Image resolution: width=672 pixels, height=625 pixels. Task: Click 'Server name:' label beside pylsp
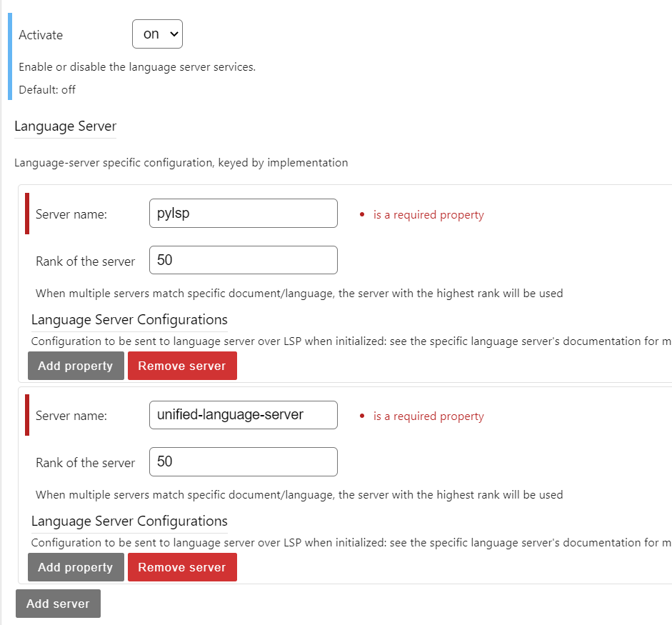pos(71,214)
